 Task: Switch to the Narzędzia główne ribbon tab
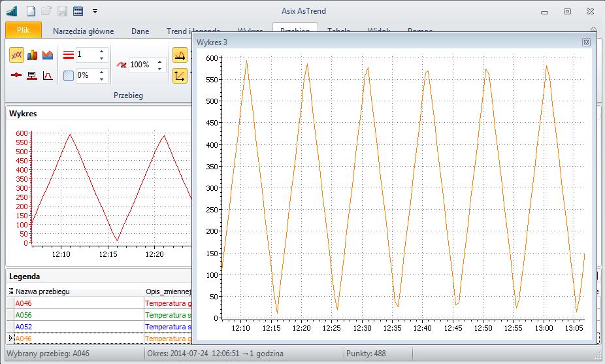[84, 31]
